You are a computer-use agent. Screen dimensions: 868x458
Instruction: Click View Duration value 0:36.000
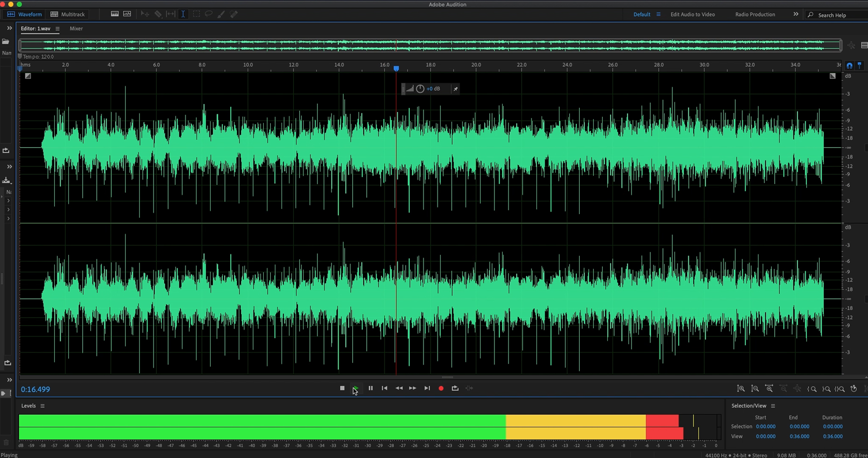[833, 436]
